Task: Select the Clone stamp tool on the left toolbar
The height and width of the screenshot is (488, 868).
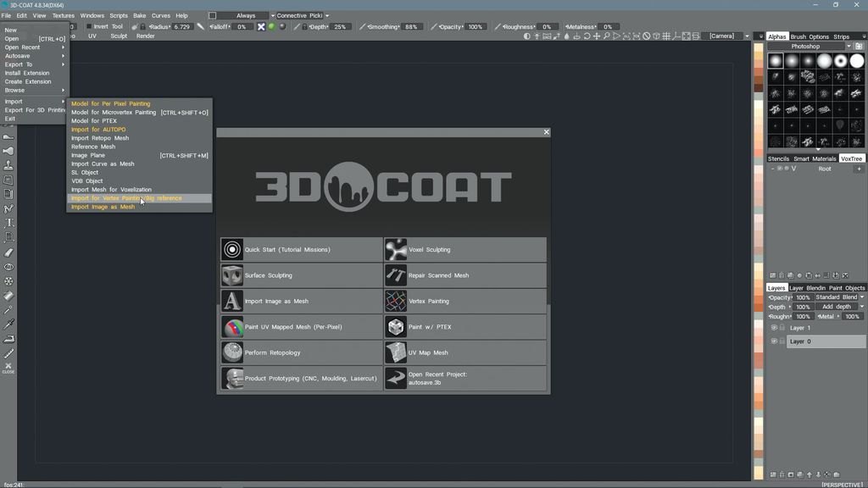Action: coord(8,166)
